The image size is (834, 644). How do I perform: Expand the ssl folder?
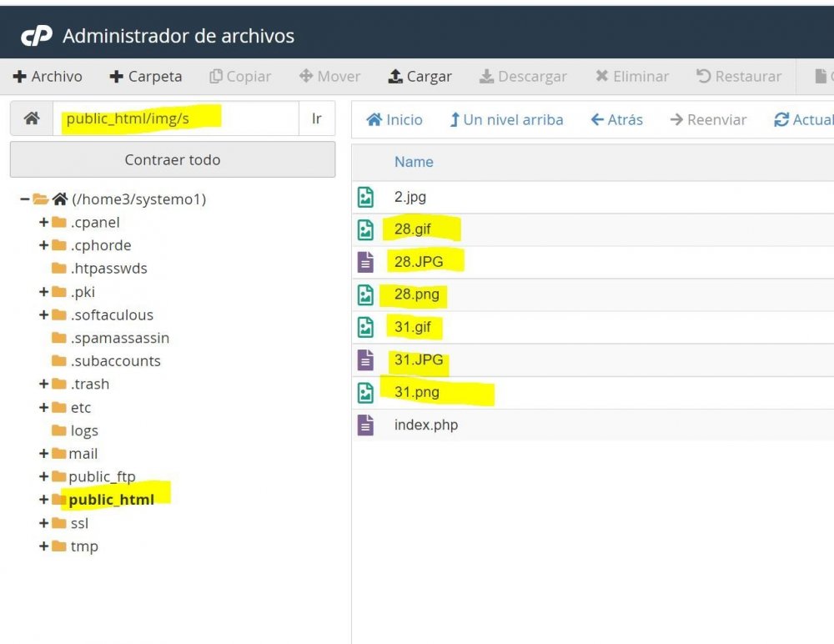point(43,523)
